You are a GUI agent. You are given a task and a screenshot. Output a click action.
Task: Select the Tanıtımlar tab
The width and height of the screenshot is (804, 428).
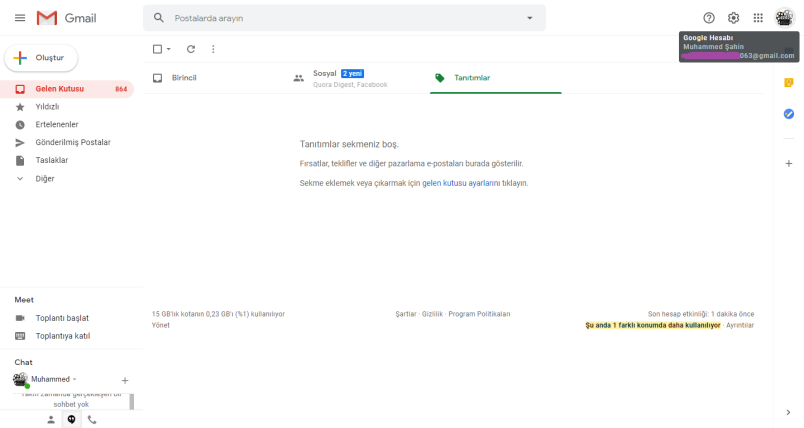pyautogui.click(x=495, y=78)
